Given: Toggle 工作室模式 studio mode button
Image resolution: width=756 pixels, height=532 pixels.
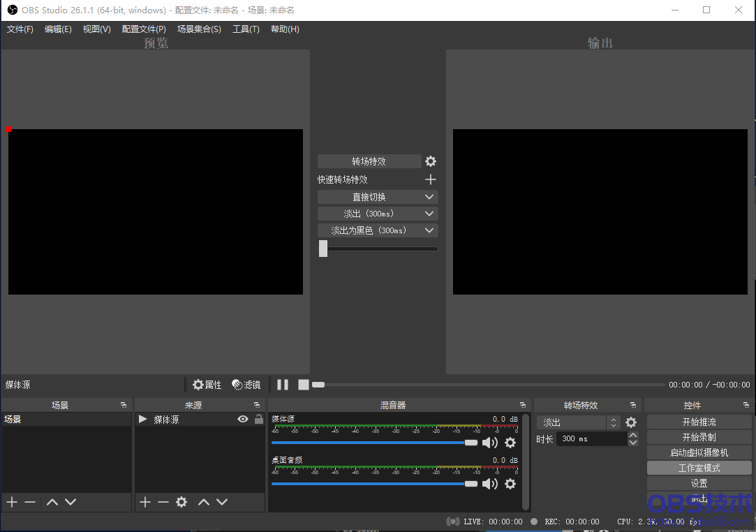Looking at the screenshot, I should 699,468.
